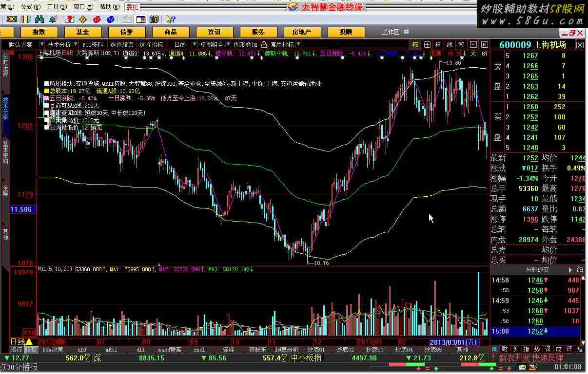
Task: Click the 工作区 workspace label
Action: [391, 32]
